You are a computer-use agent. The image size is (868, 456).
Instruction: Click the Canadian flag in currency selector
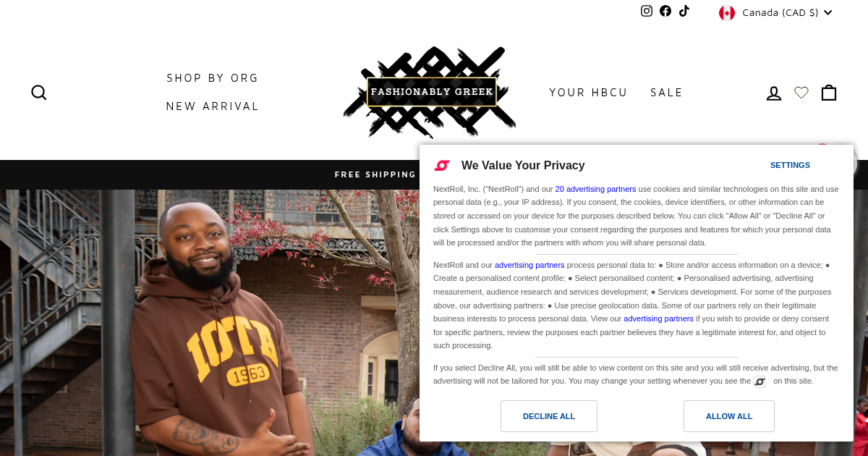[x=727, y=12]
